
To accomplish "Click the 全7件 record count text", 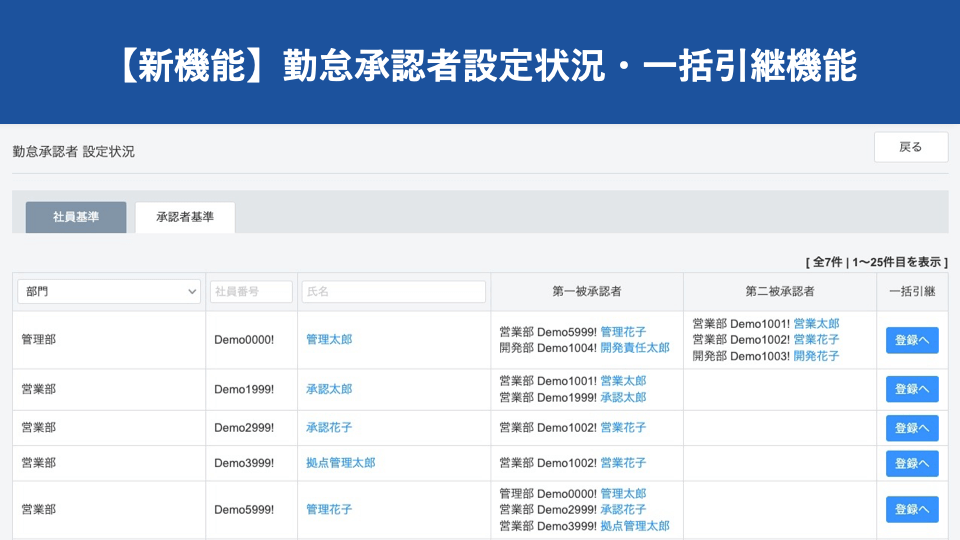I will tap(827, 262).
